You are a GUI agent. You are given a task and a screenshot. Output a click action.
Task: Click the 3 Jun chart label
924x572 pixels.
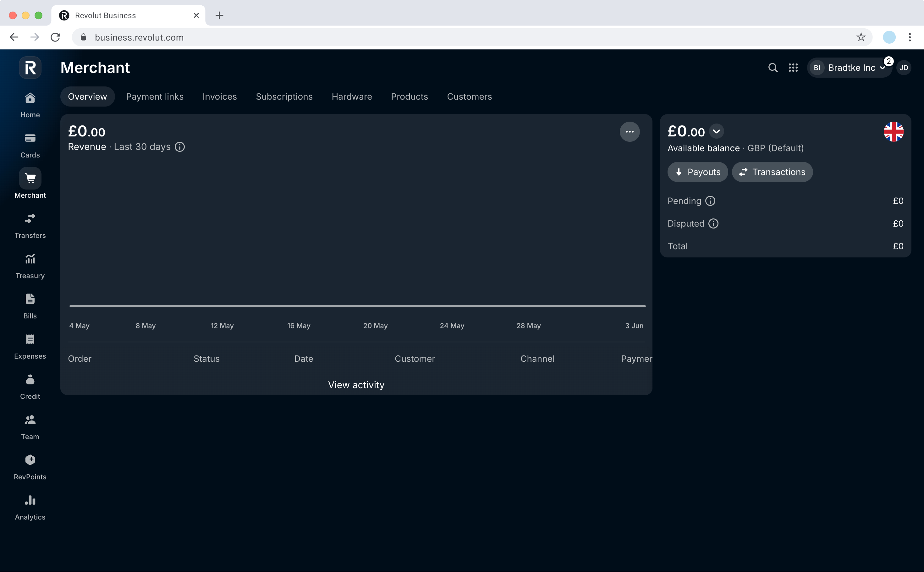(x=634, y=326)
